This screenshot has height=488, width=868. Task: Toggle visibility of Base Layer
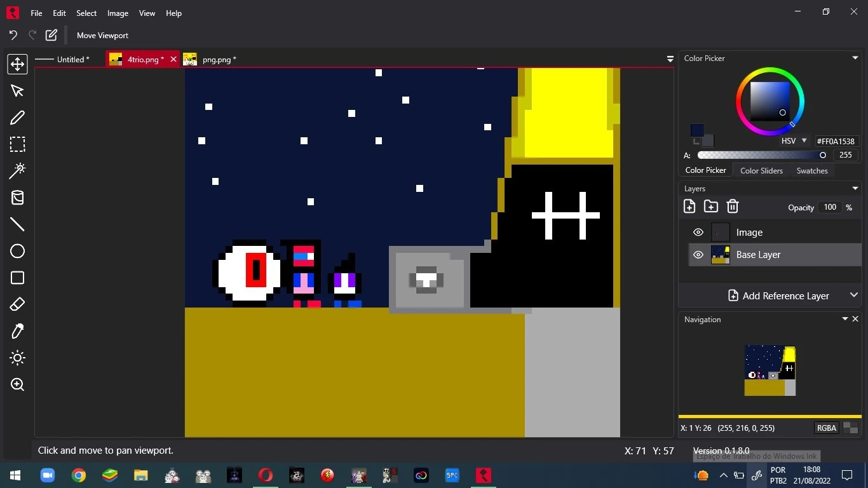point(698,254)
